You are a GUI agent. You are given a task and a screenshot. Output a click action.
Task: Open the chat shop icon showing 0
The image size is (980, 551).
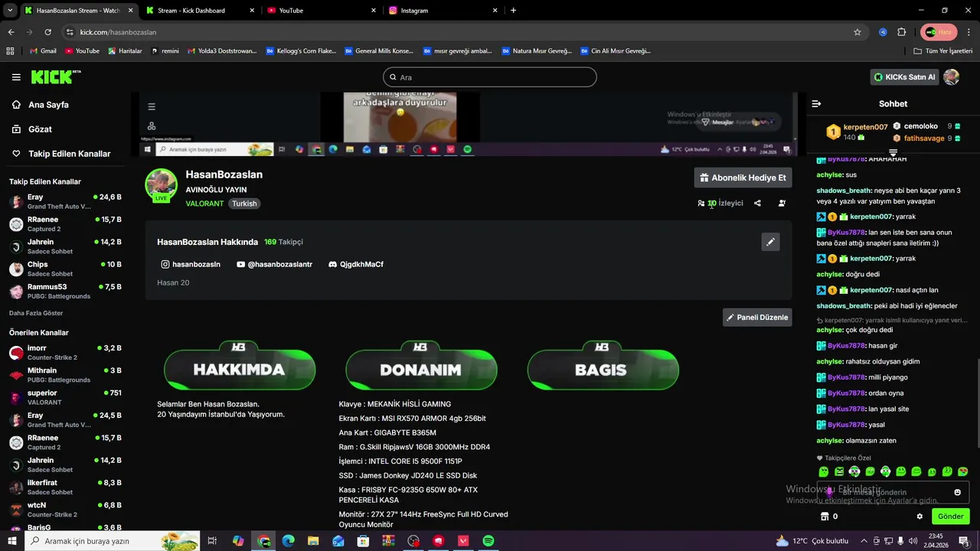coord(829,517)
